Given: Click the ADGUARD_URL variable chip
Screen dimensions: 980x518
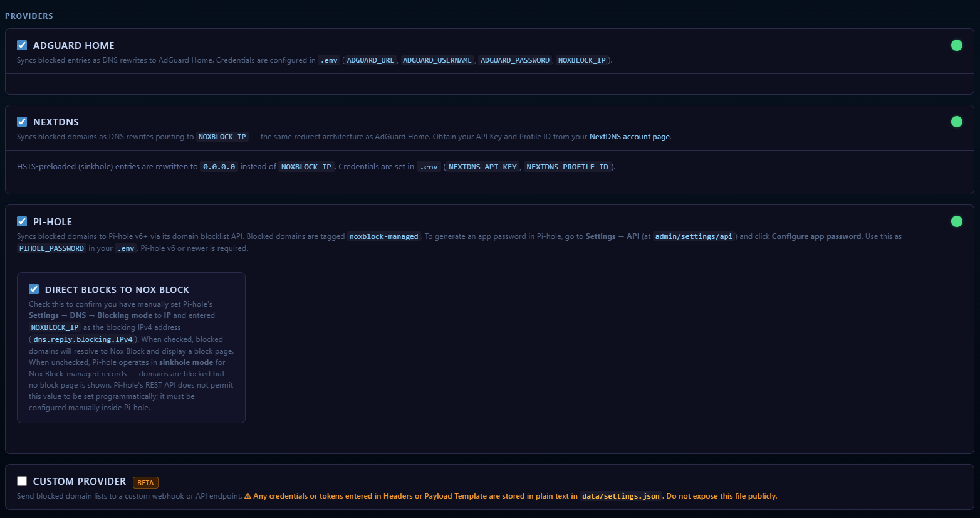Looking at the screenshot, I should [x=370, y=60].
